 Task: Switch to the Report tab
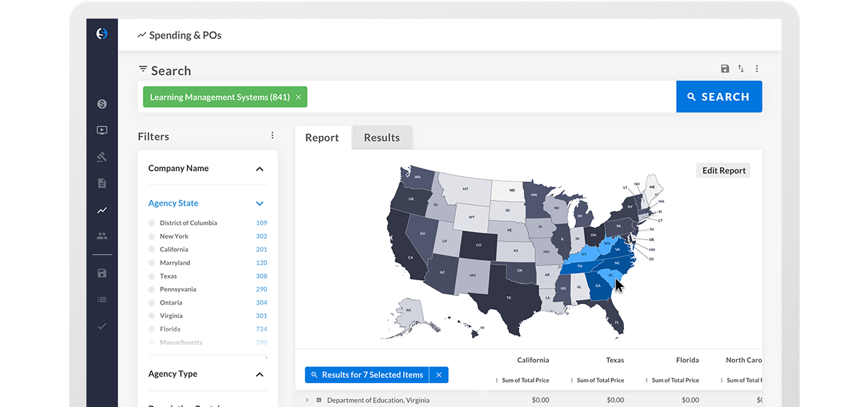pos(322,138)
